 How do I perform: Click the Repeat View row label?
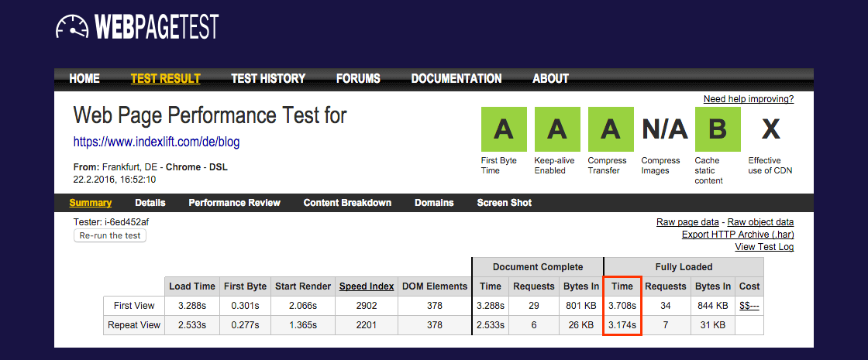(x=134, y=325)
